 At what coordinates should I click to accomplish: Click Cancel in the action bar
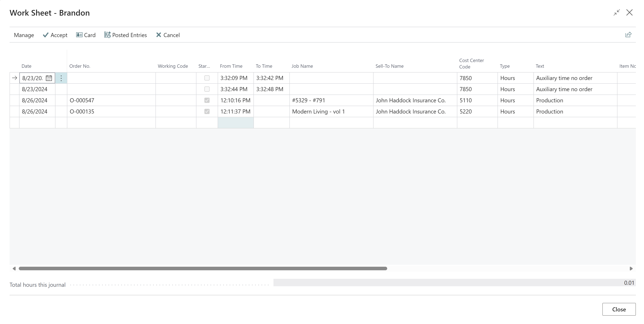coord(168,35)
